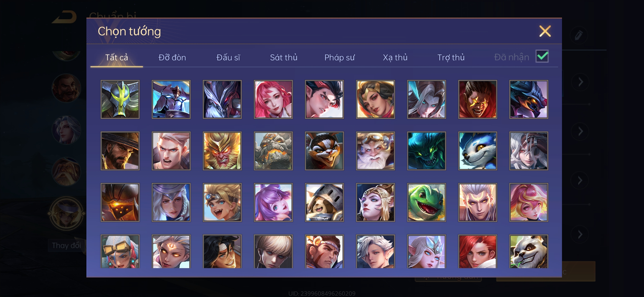The width and height of the screenshot is (644, 297).
Task: Show the Pháp sư hero list
Action: pos(339,57)
